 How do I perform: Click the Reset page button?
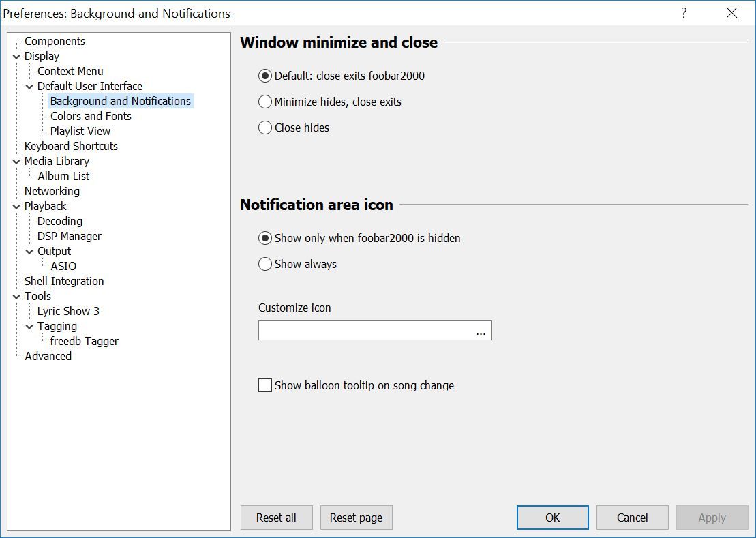coord(356,518)
